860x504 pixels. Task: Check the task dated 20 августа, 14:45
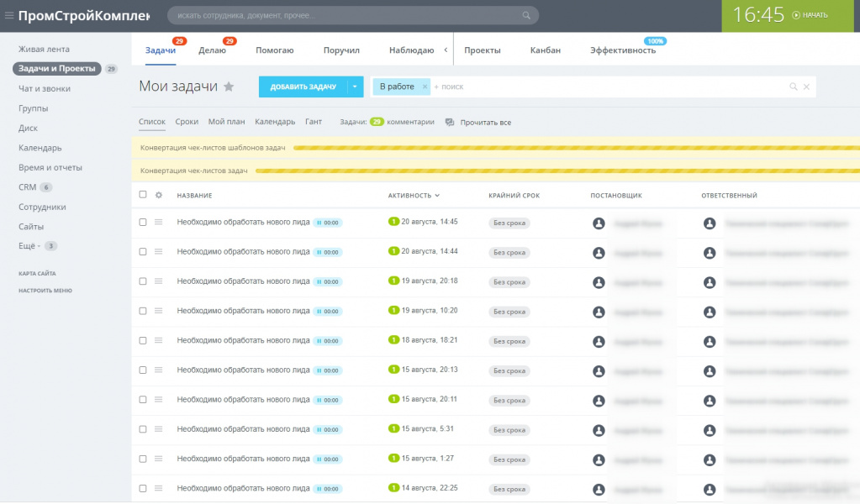143,222
